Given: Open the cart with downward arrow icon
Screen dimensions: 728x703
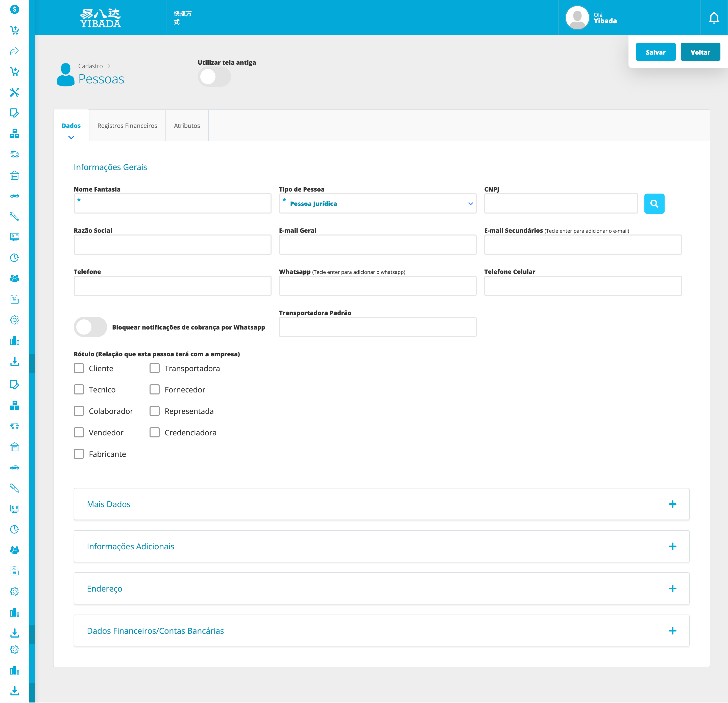Looking at the screenshot, I should click(x=14, y=71).
